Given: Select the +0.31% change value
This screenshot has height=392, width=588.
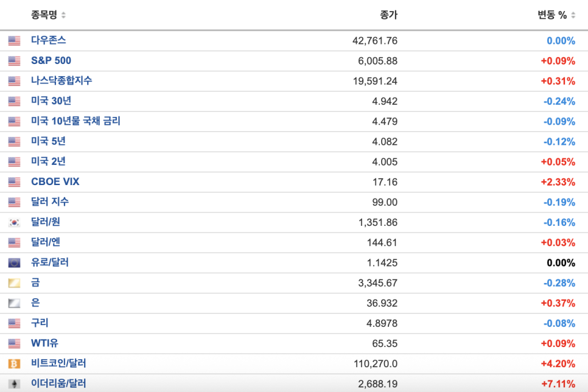Looking at the screenshot, I should [x=558, y=81].
